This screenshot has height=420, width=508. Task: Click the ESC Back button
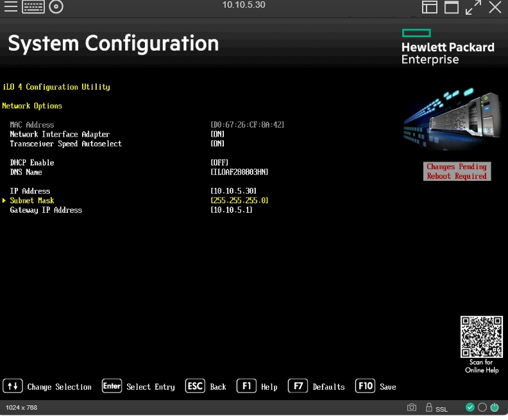tap(206, 387)
